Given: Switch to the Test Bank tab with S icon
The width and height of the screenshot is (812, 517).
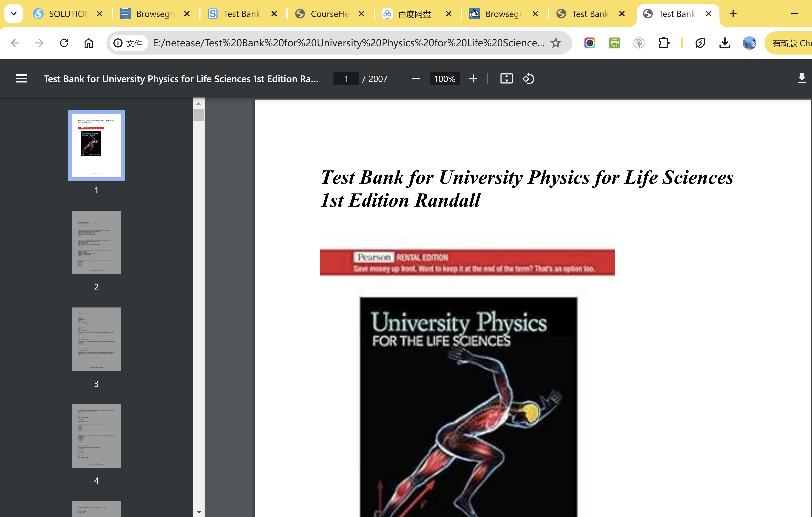Looking at the screenshot, I should pos(235,14).
